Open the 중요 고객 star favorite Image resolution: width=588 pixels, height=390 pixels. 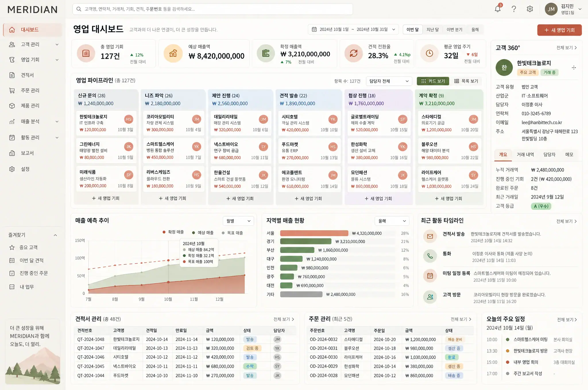click(12, 247)
